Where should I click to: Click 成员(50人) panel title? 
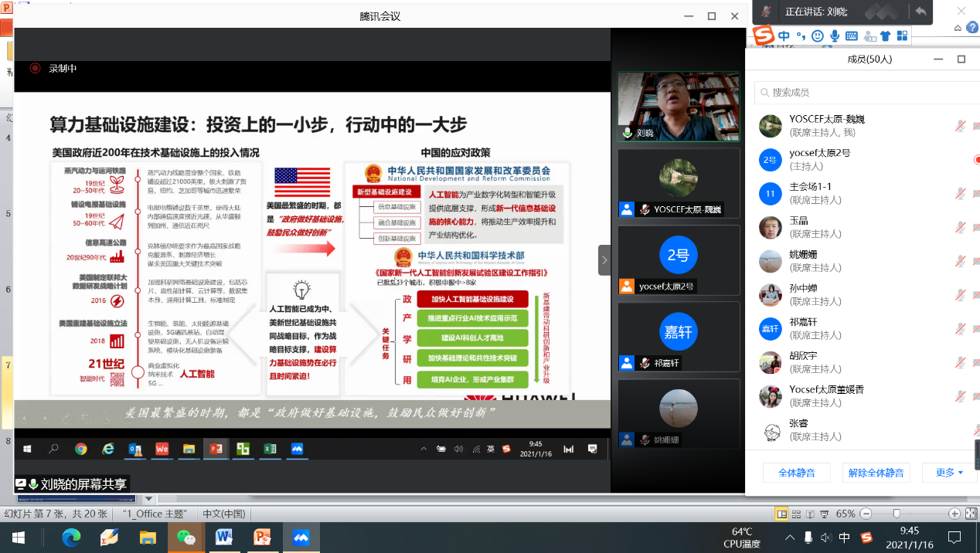[x=869, y=59]
